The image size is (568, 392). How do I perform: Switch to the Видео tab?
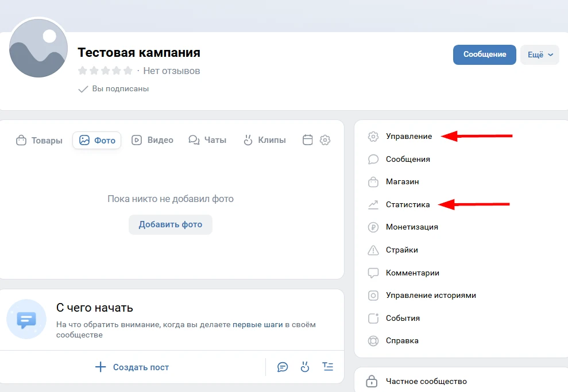coord(152,140)
